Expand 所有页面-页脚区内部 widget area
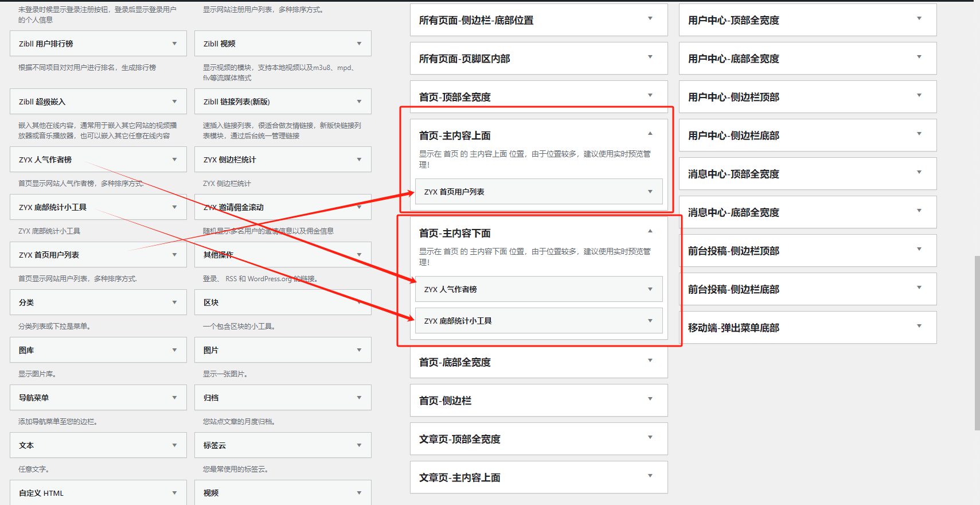This screenshot has height=505, width=980. click(x=650, y=57)
